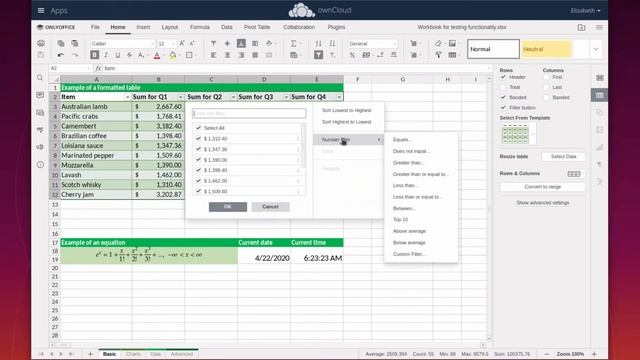Open the Charts sheet tab

(x=133, y=354)
